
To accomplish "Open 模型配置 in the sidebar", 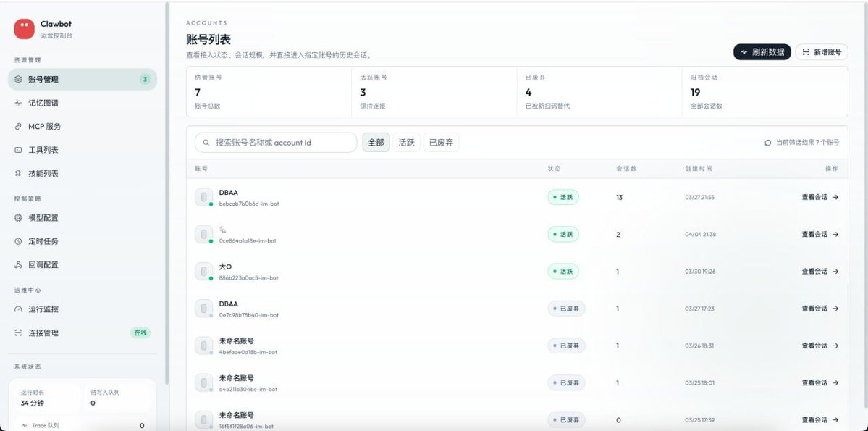I will [x=83, y=218].
